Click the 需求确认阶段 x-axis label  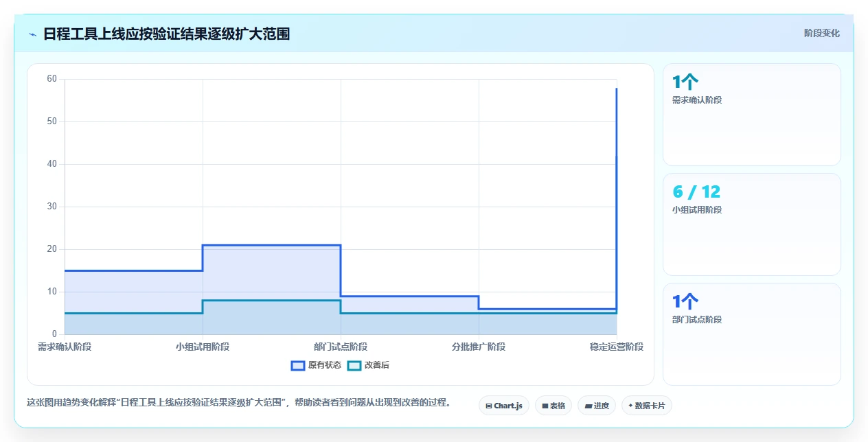65,347
